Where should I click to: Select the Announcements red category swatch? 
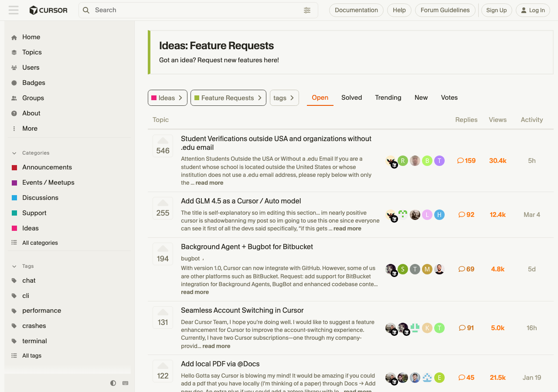coord(14,168)
